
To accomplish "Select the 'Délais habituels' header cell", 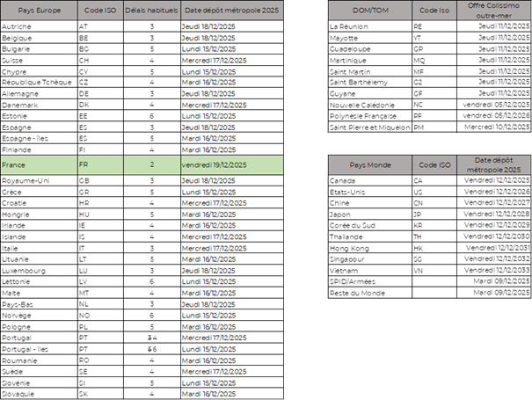I will click(151, 11).
